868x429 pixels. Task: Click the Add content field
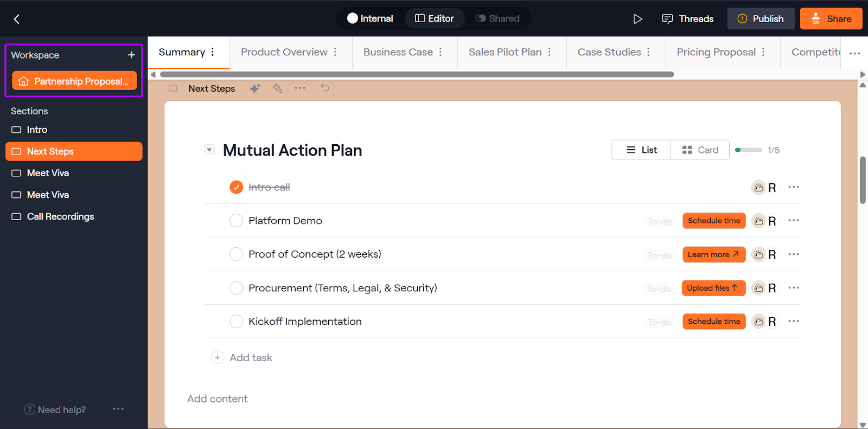point(218,399)
